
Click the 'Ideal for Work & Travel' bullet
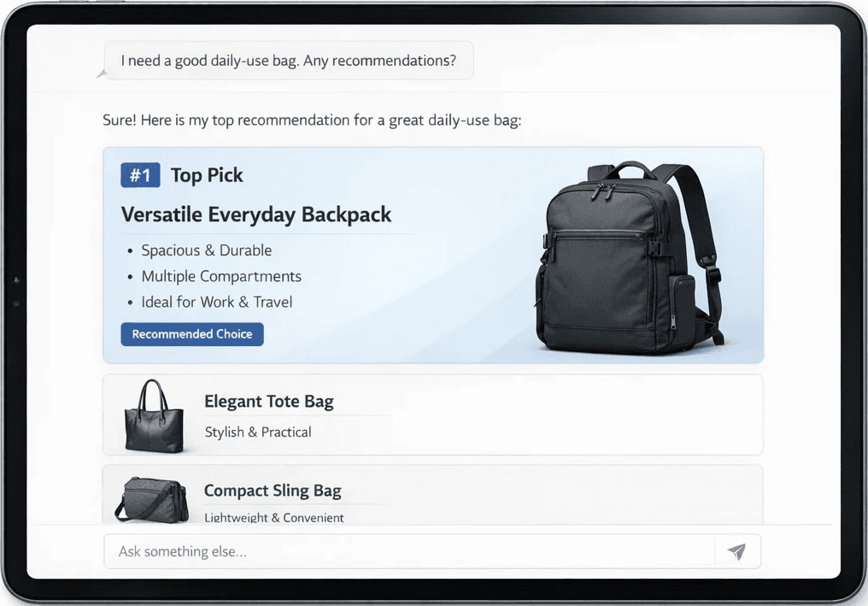(217, 302)
